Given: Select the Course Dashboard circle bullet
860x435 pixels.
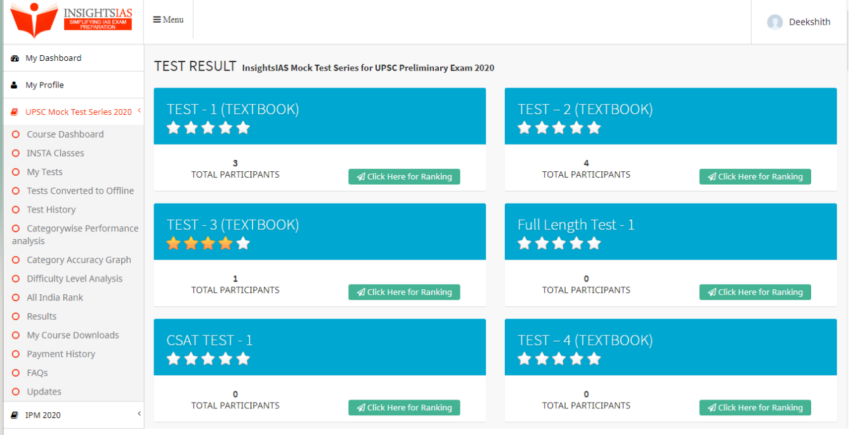Looking at the screenshot, I should click(16, 134).
